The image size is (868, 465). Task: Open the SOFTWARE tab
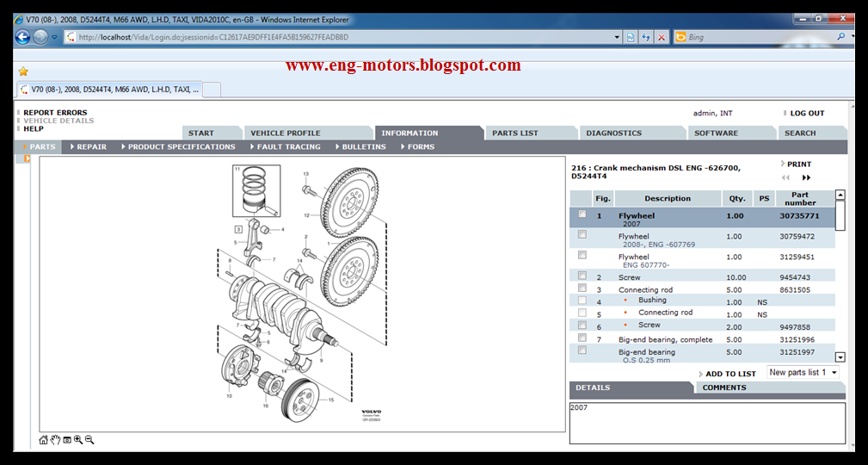tap(731, 133)
